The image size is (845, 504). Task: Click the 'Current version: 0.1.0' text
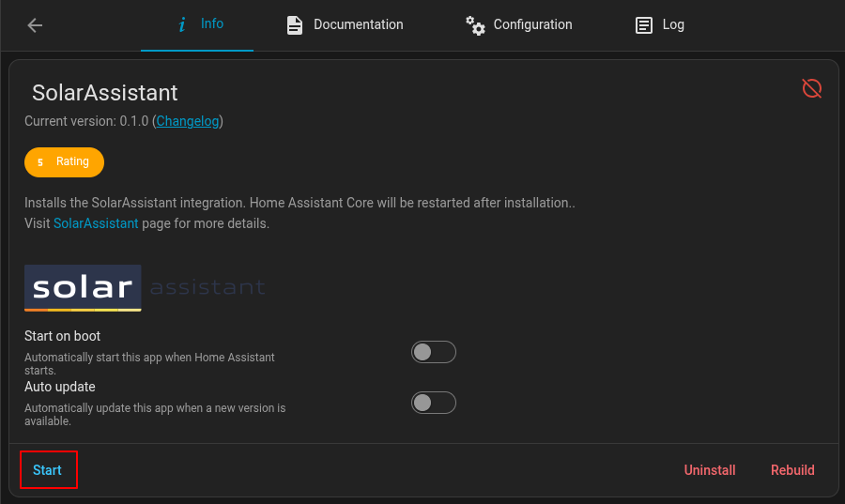[x=86, y=121]
